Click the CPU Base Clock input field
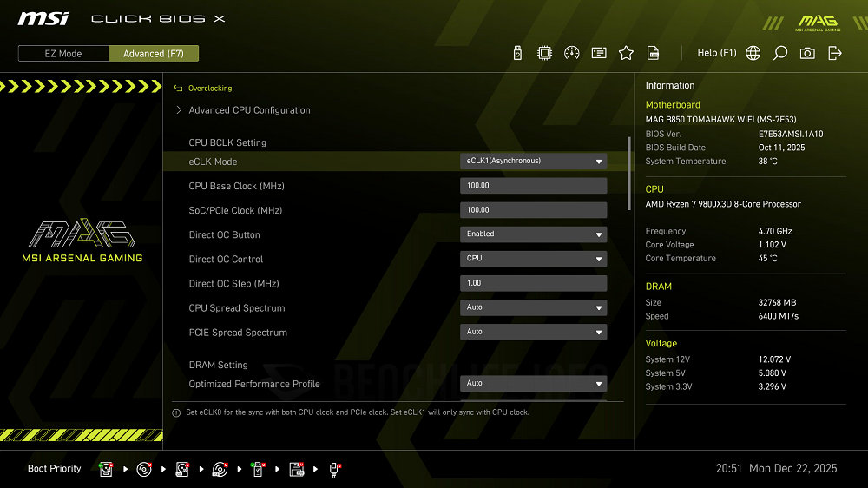The image size is (868, 488). pyautogui.click(x=533, y=186)
